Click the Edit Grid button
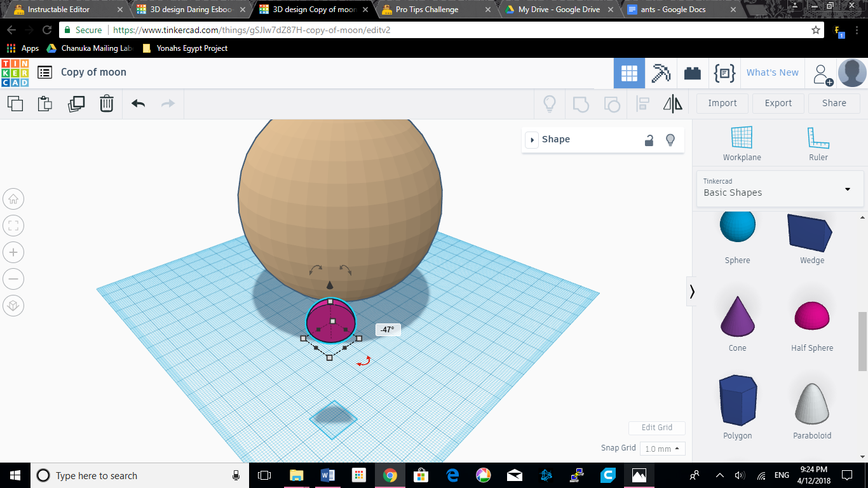Screen dimensions: 868x488 point(657,428)
